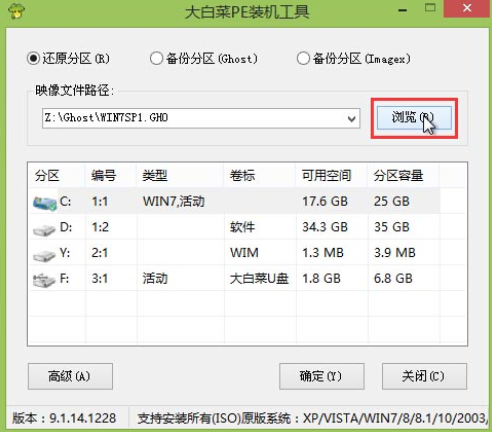
Task: Click the volume label 软件
Action: pos(242,227)
